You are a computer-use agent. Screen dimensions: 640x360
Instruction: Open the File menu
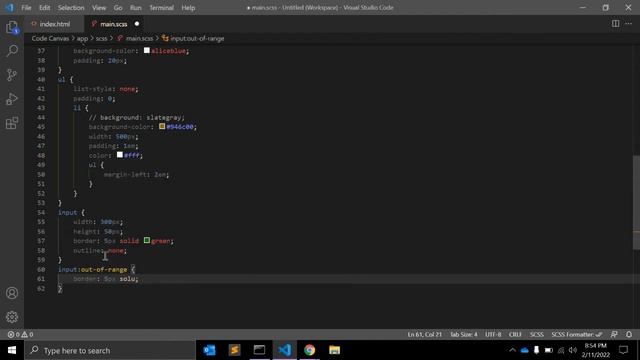[x=26, y=7]
